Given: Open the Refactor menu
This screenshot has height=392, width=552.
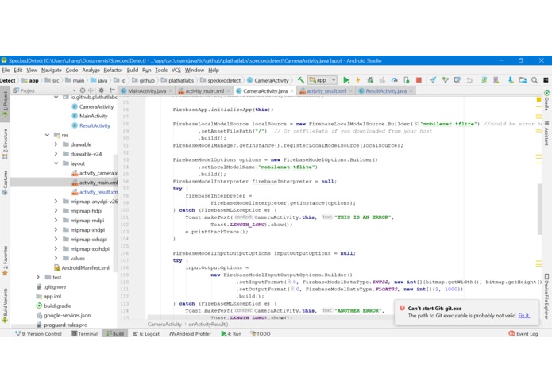Looking at the screenshot, I should pos(113,70).
